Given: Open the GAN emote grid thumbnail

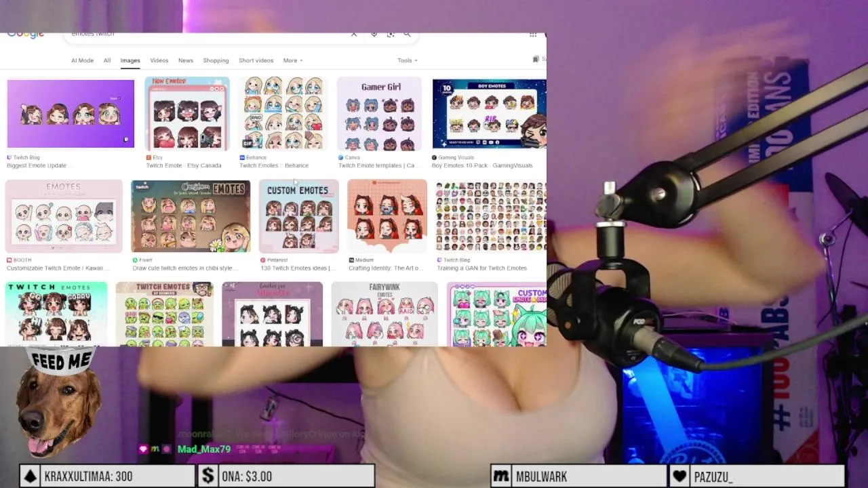Looking at the screenshot, I should pyautogui.click(x=491, y=216).
